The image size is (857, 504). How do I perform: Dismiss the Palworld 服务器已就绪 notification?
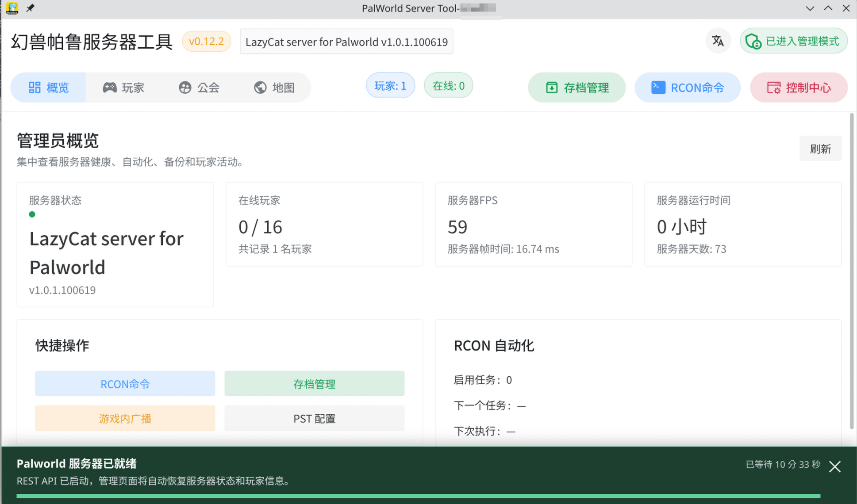(835, 466)
